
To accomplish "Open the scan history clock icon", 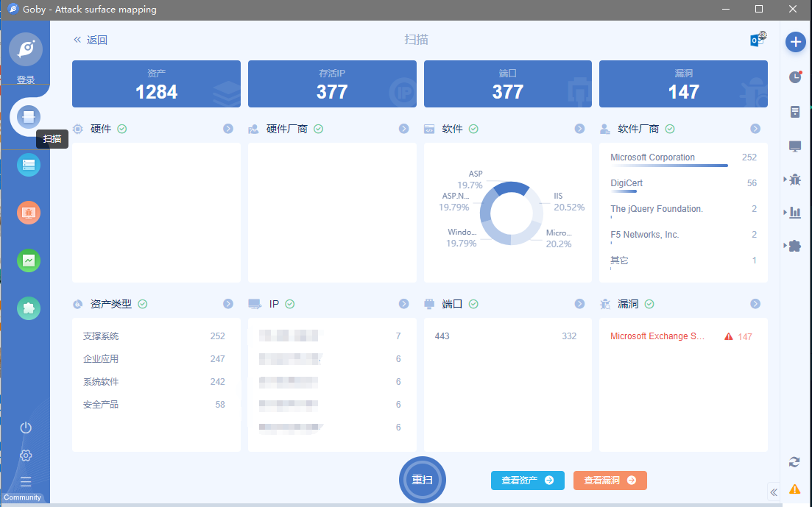I will (795, 77).
